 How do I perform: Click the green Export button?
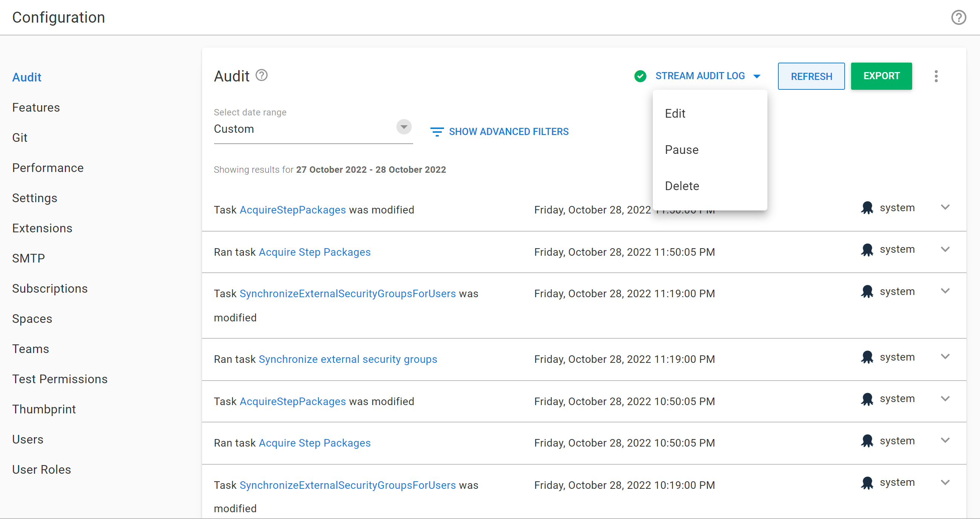coord(882,76)
